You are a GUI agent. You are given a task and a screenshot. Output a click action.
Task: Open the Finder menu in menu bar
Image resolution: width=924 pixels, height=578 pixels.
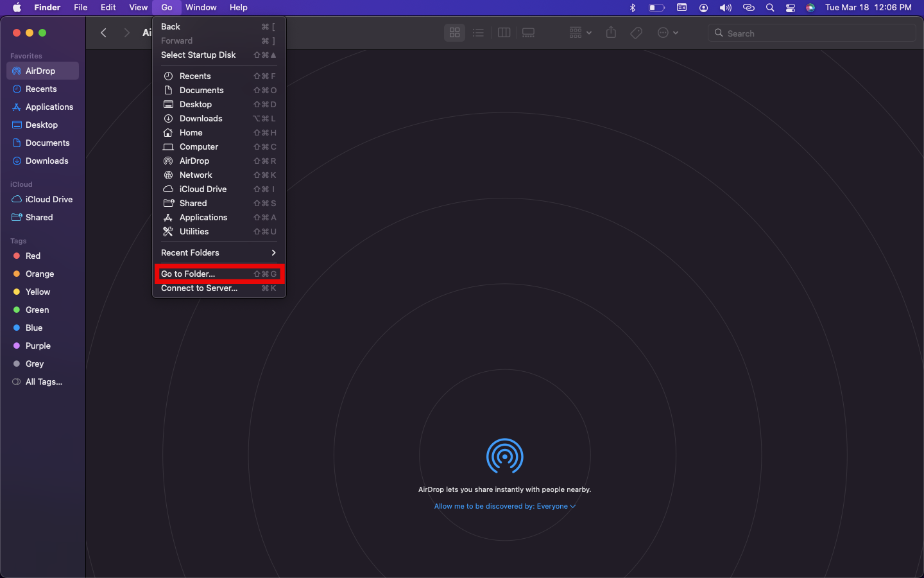(47, 7)
